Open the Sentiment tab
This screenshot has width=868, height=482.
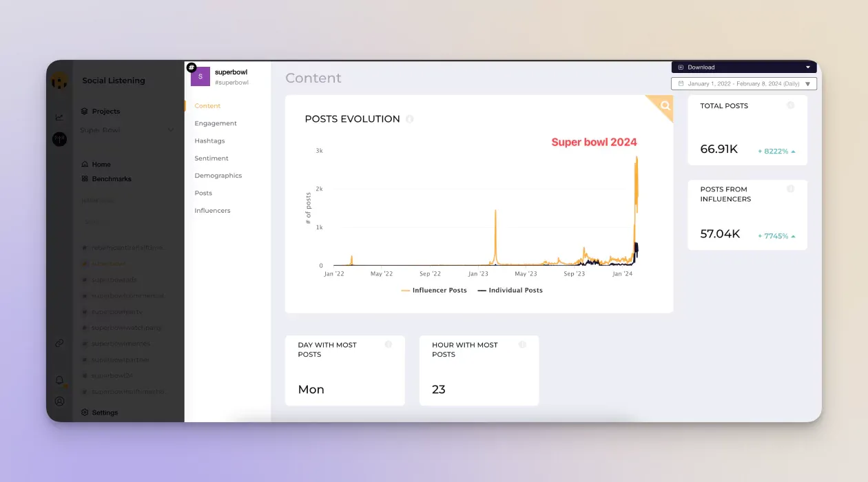click(211, 158)
